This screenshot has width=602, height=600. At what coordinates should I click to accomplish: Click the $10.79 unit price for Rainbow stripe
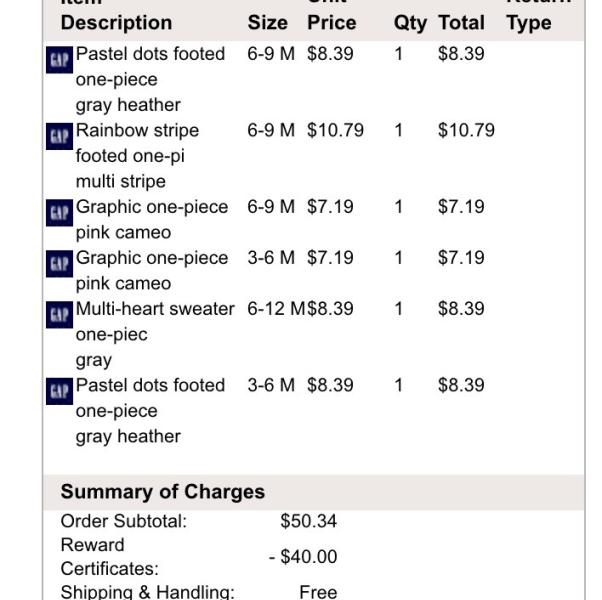click(x=335, y=130)
